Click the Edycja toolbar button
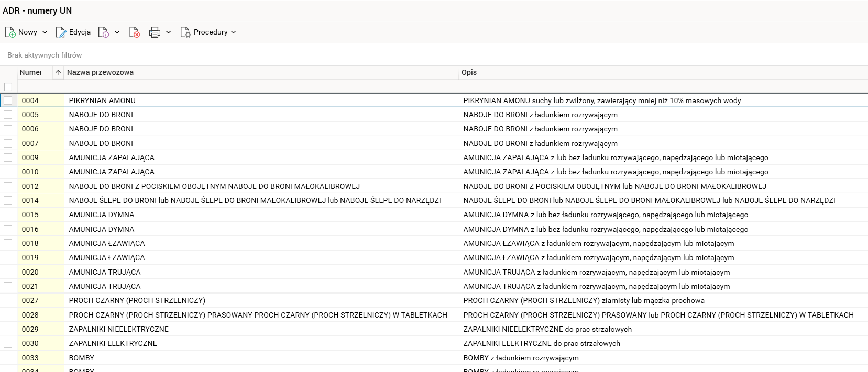Image resolution: width=868 pixels, height=372 pixels. (x=73, y=32)
